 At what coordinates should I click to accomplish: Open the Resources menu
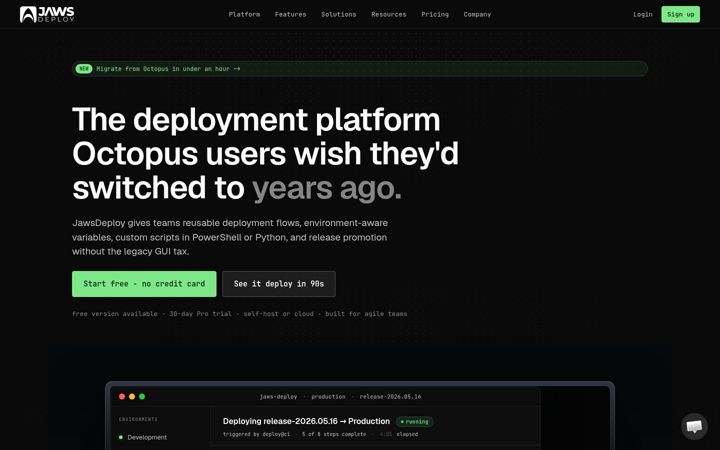(388, 14)
